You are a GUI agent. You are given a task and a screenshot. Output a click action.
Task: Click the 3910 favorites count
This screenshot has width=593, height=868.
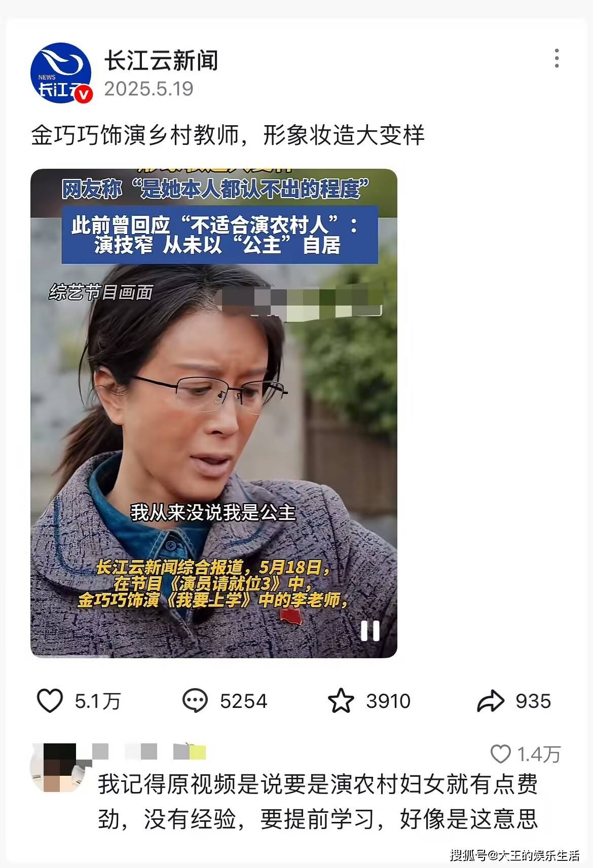point(388,701)
